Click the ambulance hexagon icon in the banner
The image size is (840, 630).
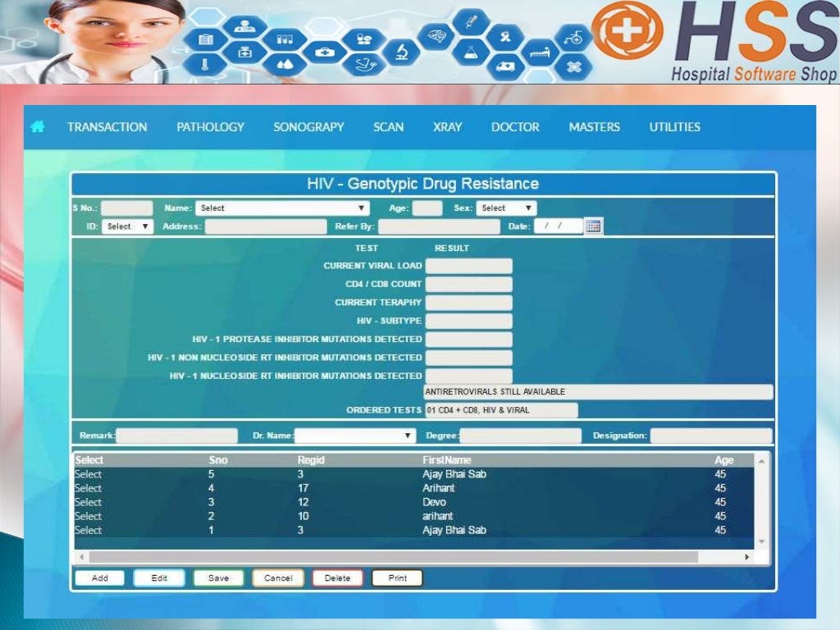(505, 67)
